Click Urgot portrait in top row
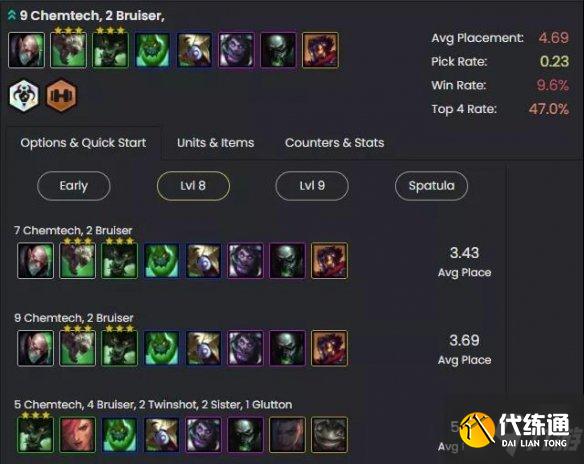The image size is (584, 464). (278, 50)
